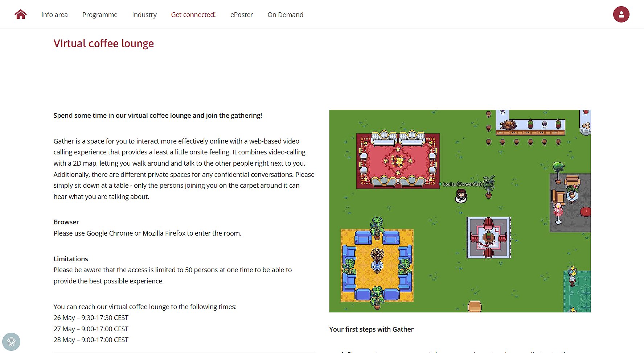Viewport: 644px width, 353px height.
Task: Click the Gather lounge map preview image
Action: pos(460,211)
